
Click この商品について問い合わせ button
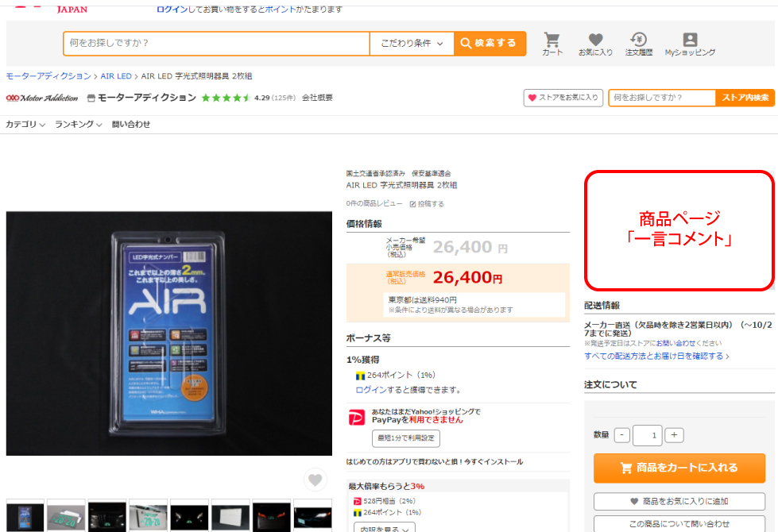pos(679,523)
